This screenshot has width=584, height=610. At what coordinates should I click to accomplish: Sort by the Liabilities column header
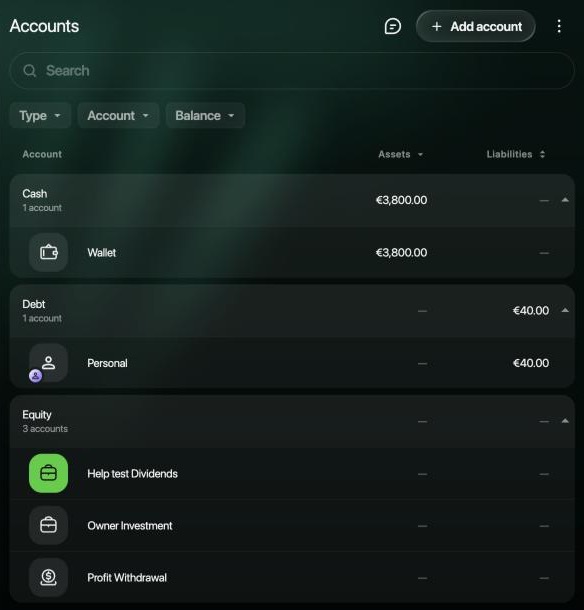click(x=516, y=154)
